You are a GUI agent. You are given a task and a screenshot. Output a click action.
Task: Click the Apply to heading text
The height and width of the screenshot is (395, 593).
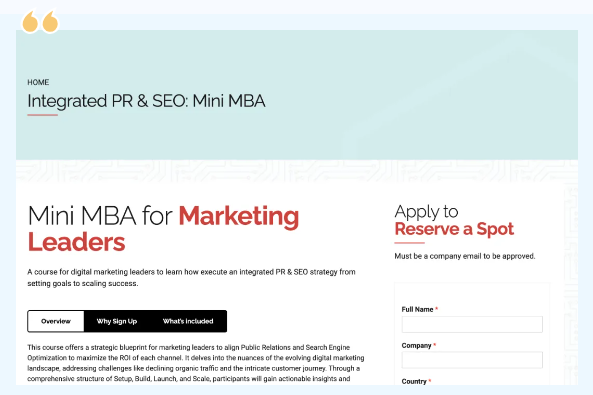point(426,211)
